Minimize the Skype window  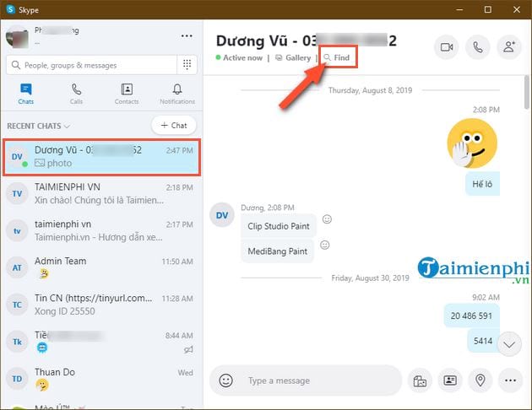pyautogui.click(x=459, y=9)
